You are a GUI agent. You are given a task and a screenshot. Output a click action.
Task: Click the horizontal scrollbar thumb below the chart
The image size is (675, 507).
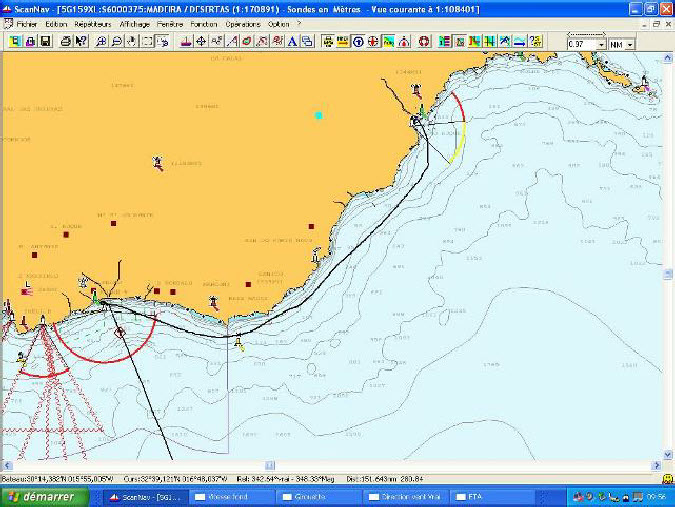269,465
